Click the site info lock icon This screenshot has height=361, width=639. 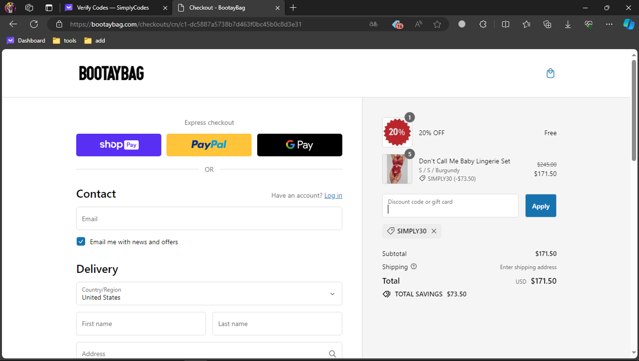click(x=59, y=24)
